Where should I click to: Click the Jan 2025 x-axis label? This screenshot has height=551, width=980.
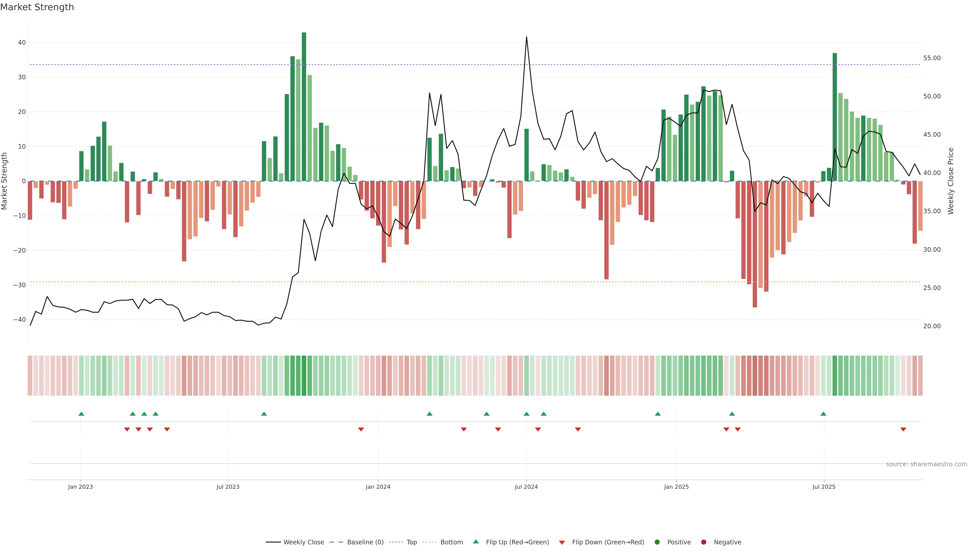tap(676, 487)
